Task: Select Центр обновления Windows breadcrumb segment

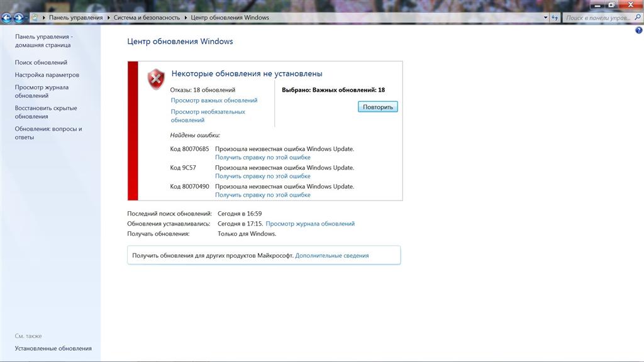Action: tap(230, 18)
